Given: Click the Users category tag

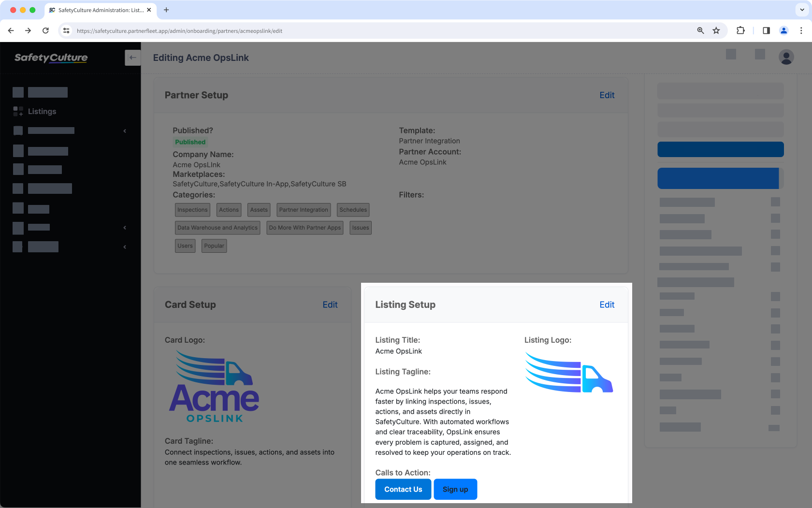Looking at the screenshot, I should point(185,246).
